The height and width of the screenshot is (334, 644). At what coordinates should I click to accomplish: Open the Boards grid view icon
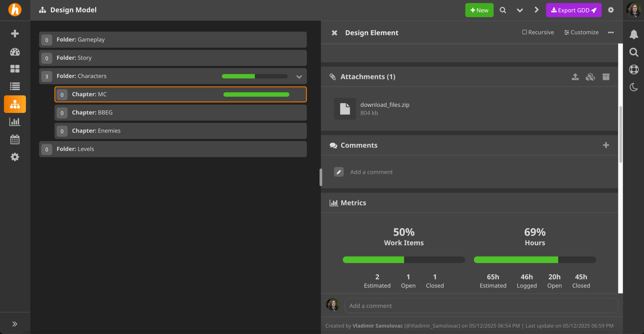point(14,69)
